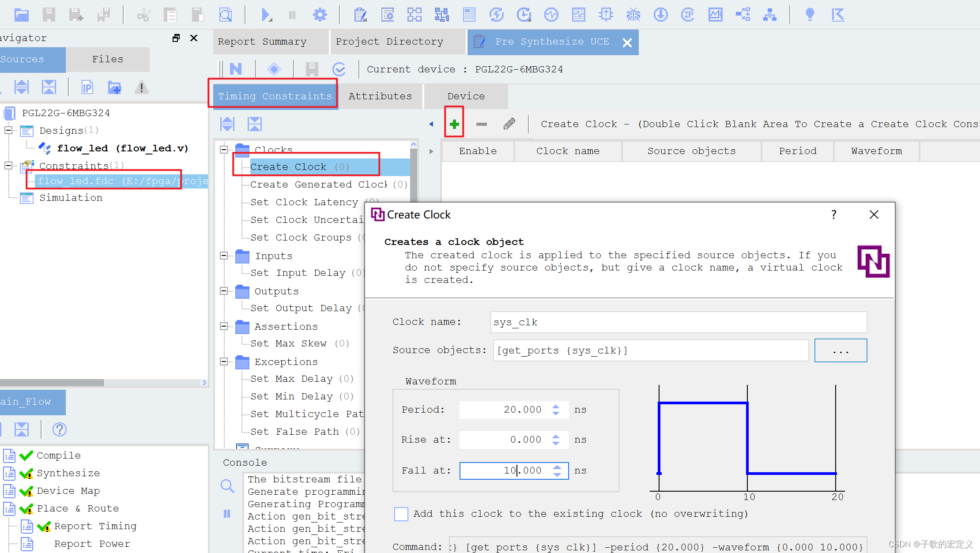The height and width of the screenshot is (553, 980).
Task: Click the question mark help icon in Main_Flow
Action: [59, 429]
